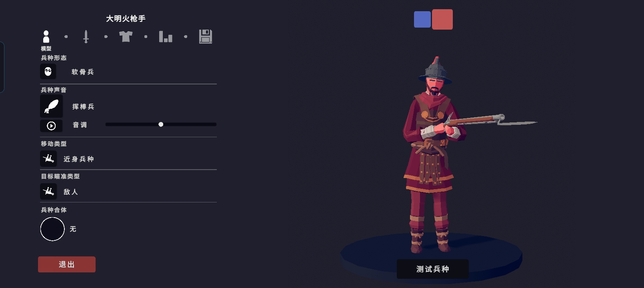This screenshot has height=288, width=644.
Task: Select the blue team color swatch
Action: point(422,19)
